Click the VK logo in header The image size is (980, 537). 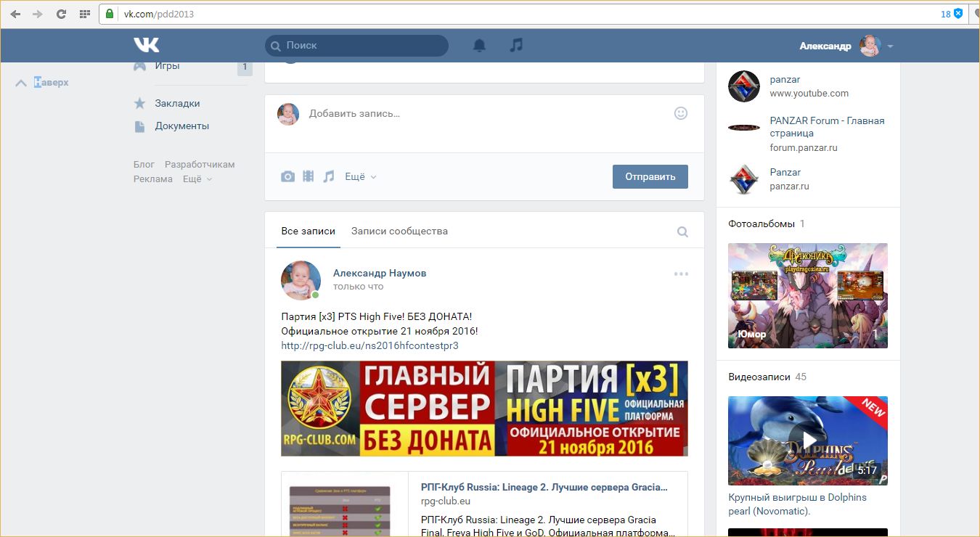click(146, 45)
